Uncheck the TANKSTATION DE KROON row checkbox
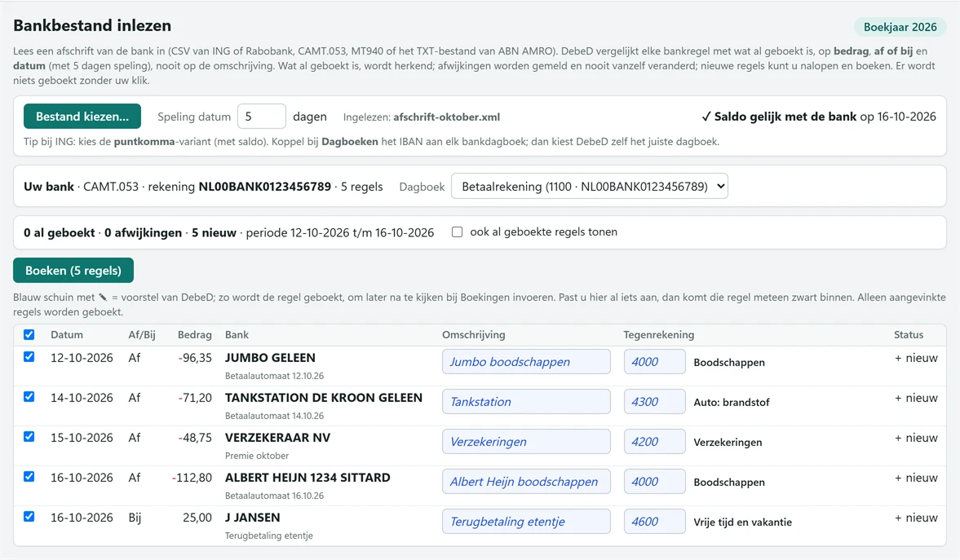Screen dimensions: 960x560 (29, 397)
